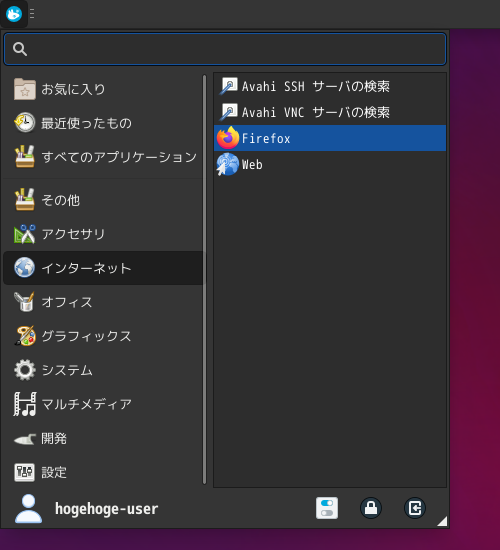Show すべてのアプリケーション category

(103, 157)
